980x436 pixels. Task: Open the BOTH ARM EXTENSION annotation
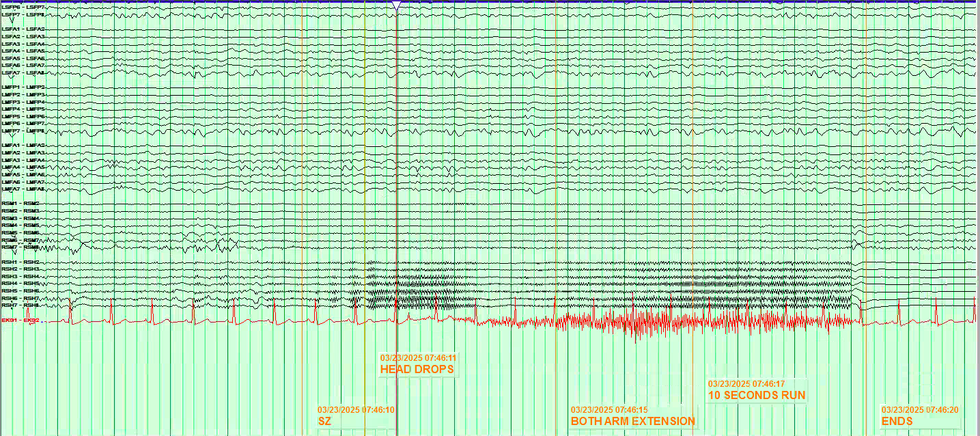pyautogui.click(x=633, y=421)
